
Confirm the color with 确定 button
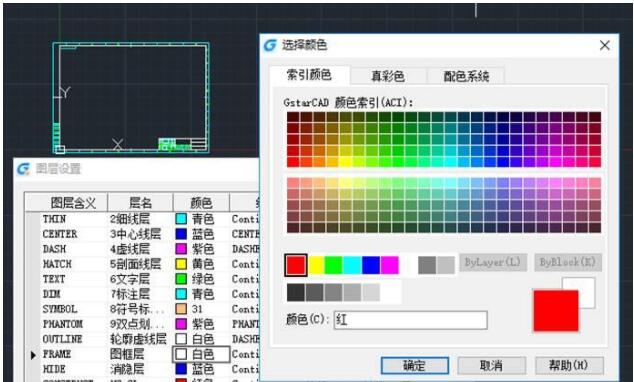(415, 365)
